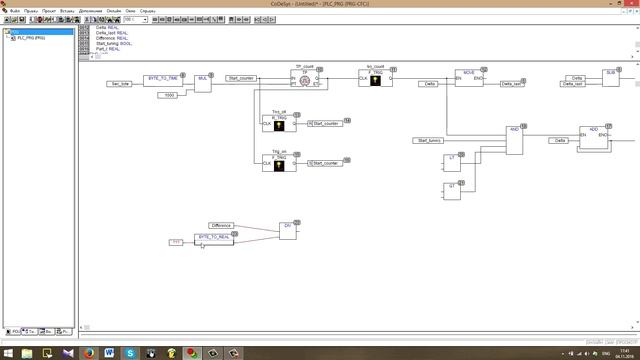
Task: Select the highlighted POUs folder in tree
Action: (x=39, y=32)
